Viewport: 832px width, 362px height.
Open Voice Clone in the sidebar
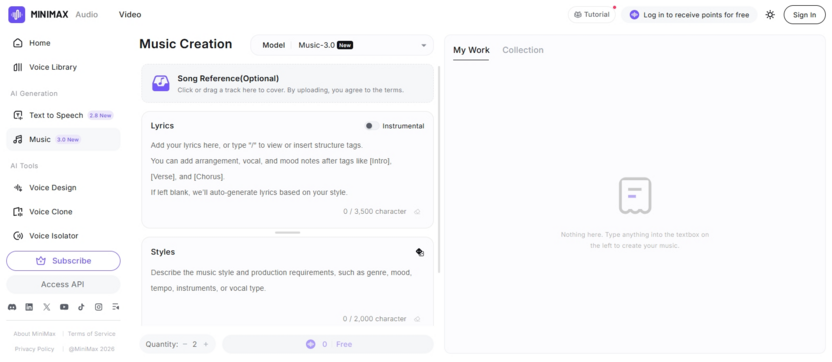click(63, 211)
